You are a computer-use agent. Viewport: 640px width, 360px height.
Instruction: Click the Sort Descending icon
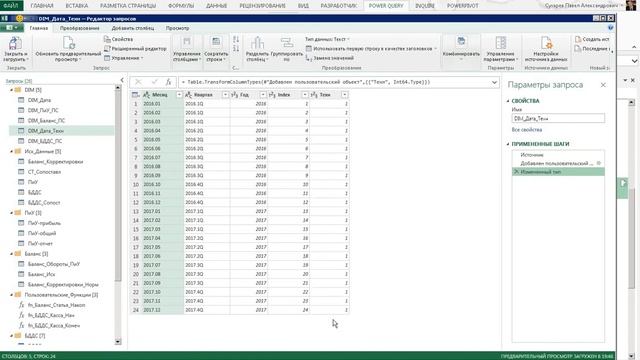click(x=236, y=49)
